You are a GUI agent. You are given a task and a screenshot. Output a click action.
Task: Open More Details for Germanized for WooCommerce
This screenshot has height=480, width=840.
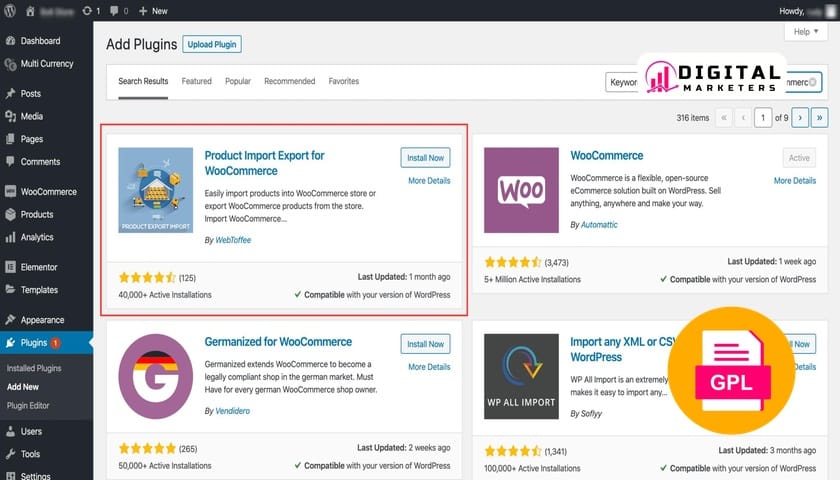tap(429, 367)
